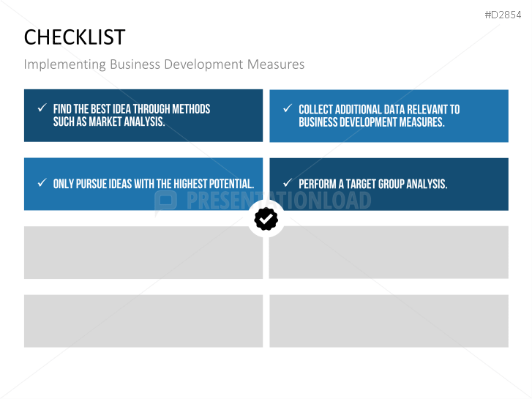
Task: Click the "PRESENTATIONLOAD" watermark text
Action: point(278,201)
